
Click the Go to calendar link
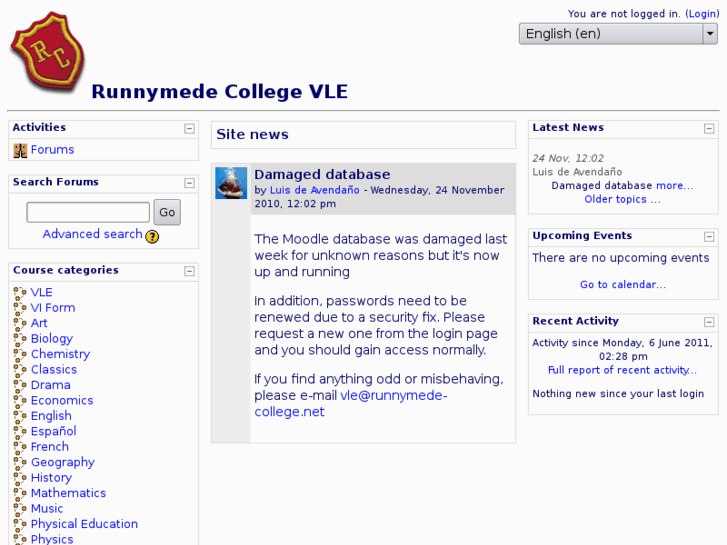pos(623,284)
